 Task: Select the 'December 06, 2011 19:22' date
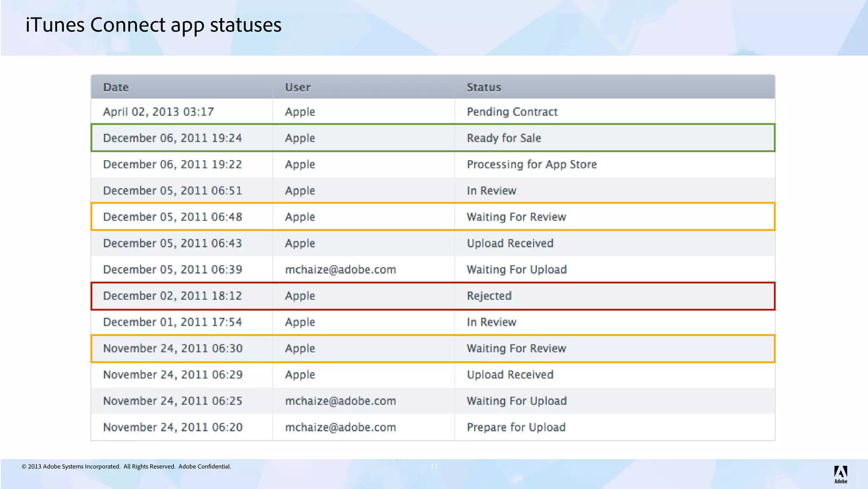coord(172,165)
